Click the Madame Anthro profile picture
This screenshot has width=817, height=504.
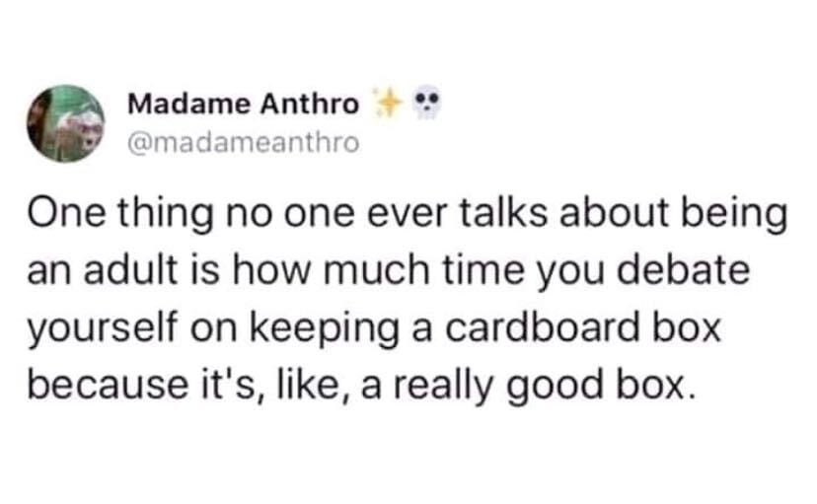[x=66, y=121]
